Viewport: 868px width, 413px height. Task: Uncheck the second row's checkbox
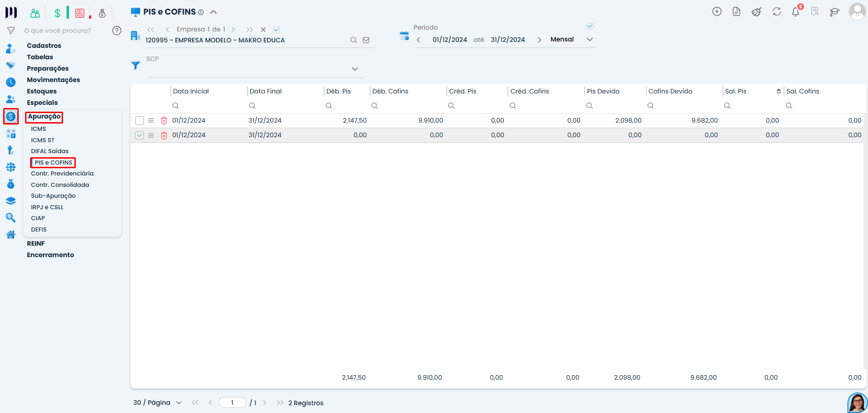139,135
